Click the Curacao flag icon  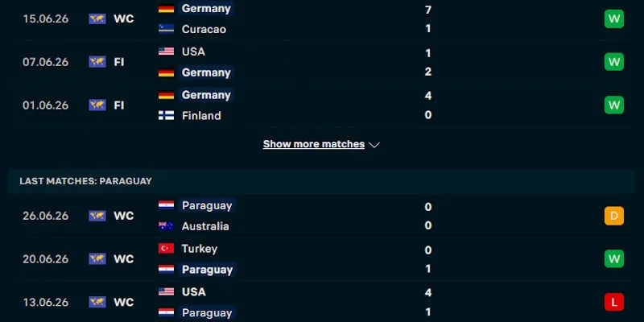point(167,29)
